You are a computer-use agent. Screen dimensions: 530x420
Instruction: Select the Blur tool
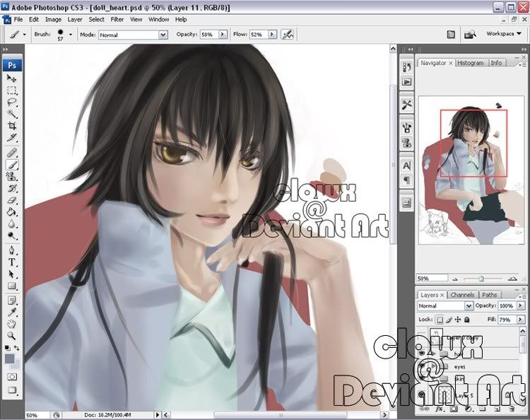click(x=12, y=224)
